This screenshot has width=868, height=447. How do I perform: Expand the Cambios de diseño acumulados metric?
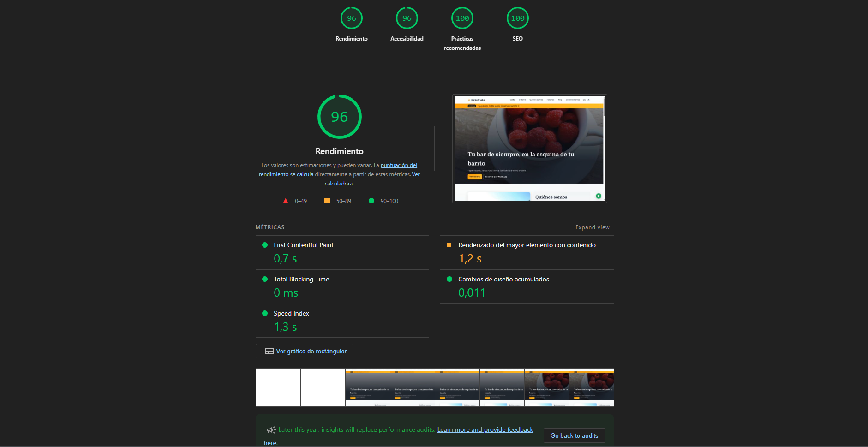click(503, 279)
